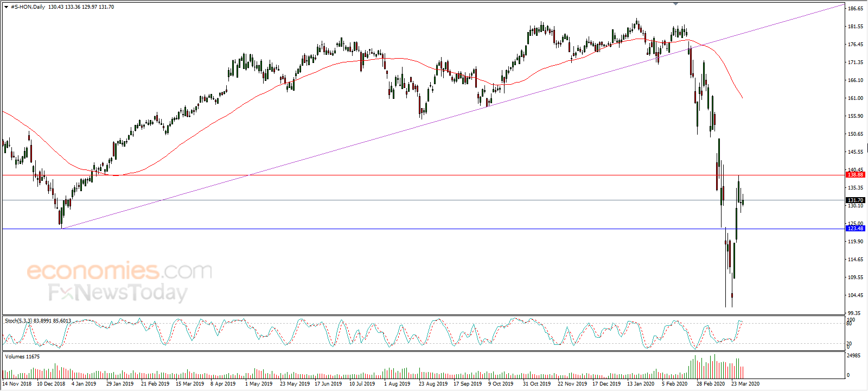Click the 14 Nov 2018 date label
The width and height of the screenshot is (868, 391).
[x=17, y=384]
